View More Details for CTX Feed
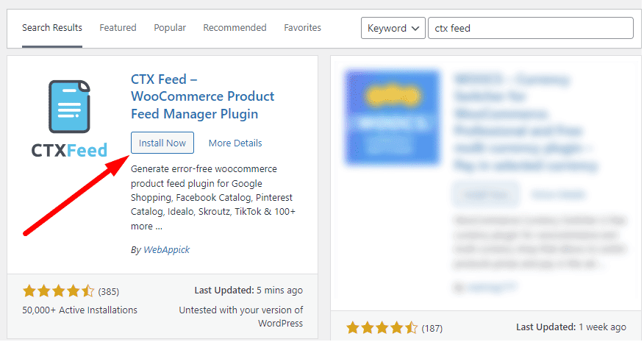The image size is (644, 342). coord(235,143)
